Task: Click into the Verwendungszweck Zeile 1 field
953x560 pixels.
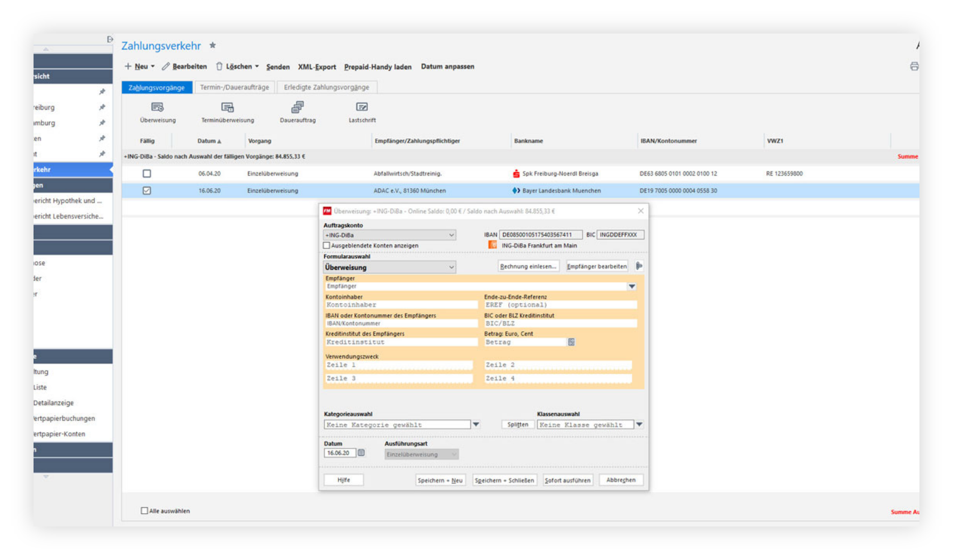Action: pos(398,365)
